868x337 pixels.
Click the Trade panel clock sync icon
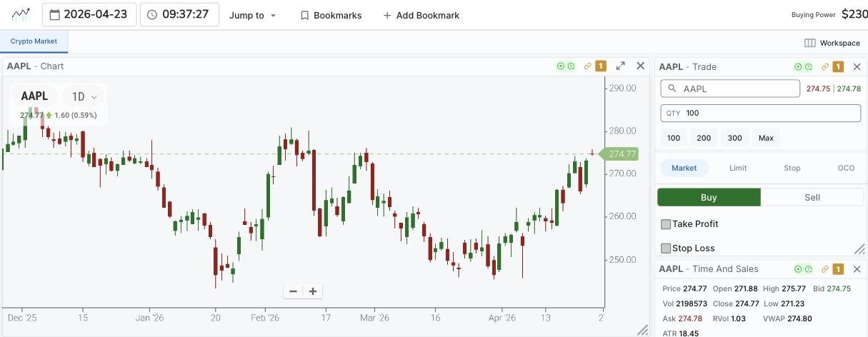[808, 67]
